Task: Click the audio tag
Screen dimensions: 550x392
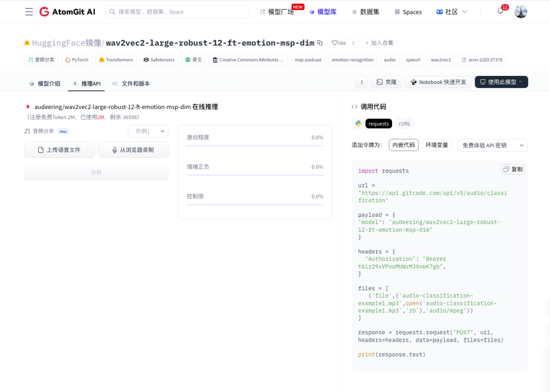Action: point(390,60)
